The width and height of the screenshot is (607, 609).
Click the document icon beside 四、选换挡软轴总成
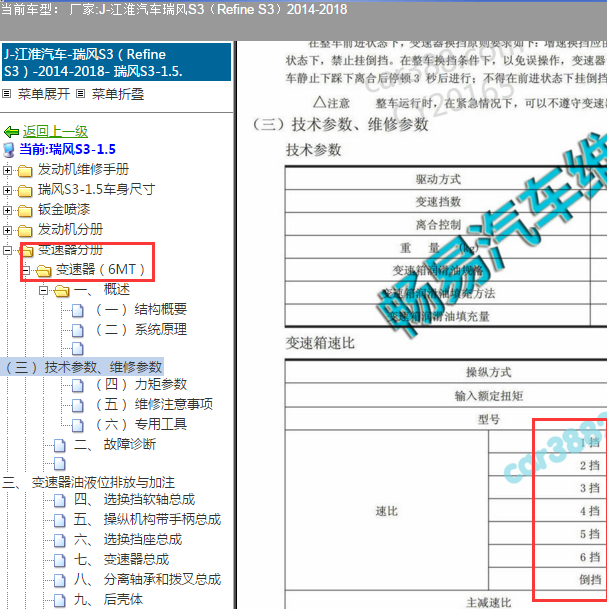(59, 501)
